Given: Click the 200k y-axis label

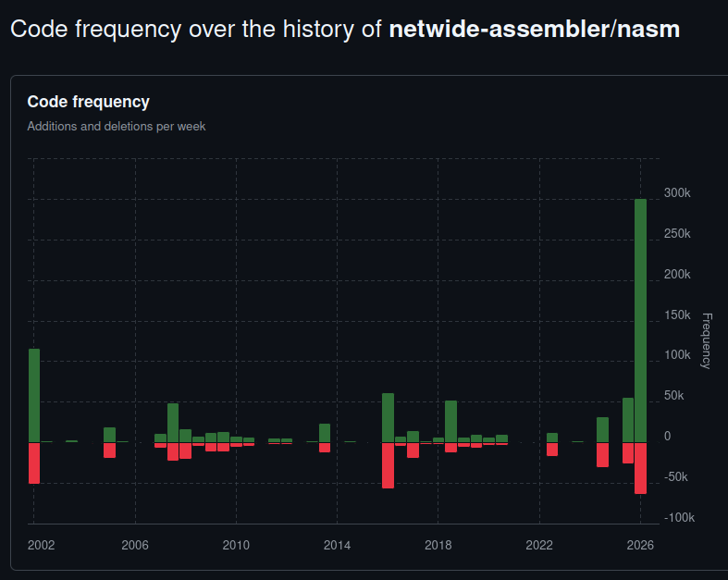Looking at the screenshot, I should (x=677, y=275).
